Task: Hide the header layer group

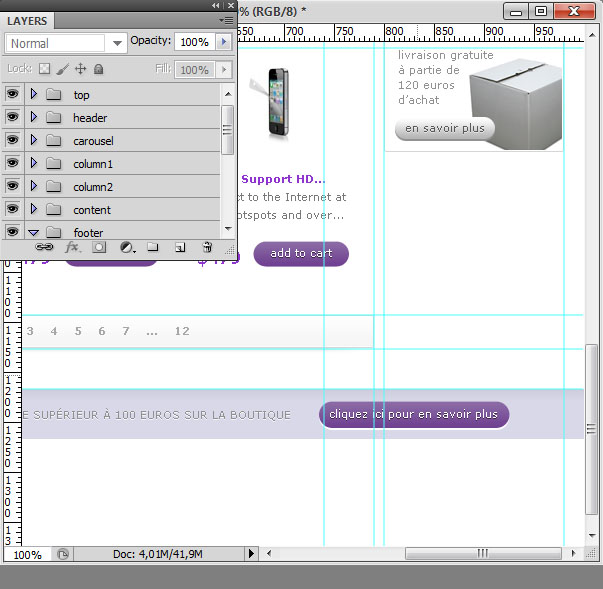Action: tap(12, 117)
